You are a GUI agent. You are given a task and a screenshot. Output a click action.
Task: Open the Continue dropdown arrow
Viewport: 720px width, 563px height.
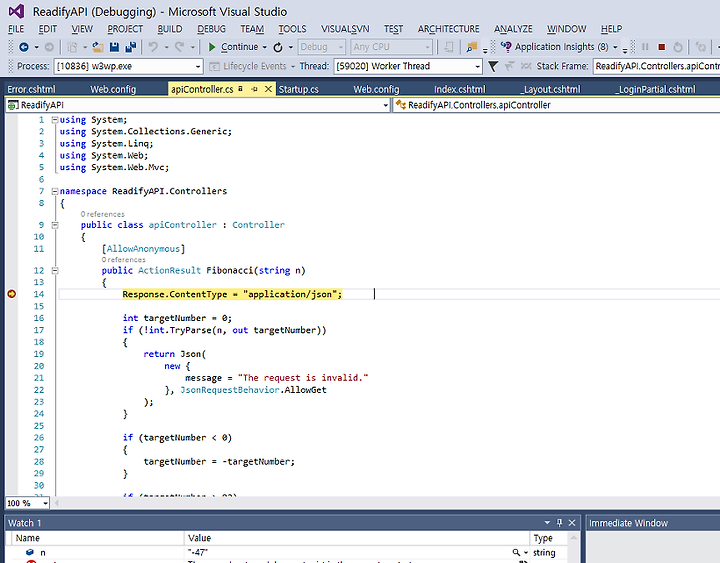[x=264, y=47]
